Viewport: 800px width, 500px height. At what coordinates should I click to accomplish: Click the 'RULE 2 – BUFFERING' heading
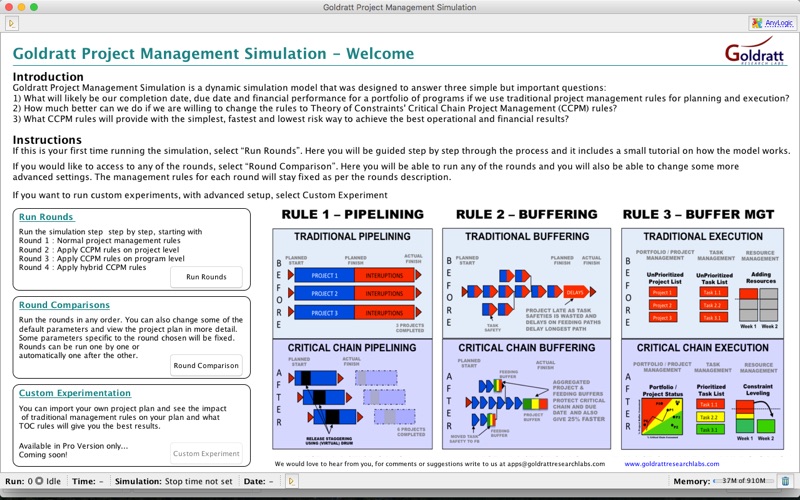pyautogui.click(x=527, y=214)
